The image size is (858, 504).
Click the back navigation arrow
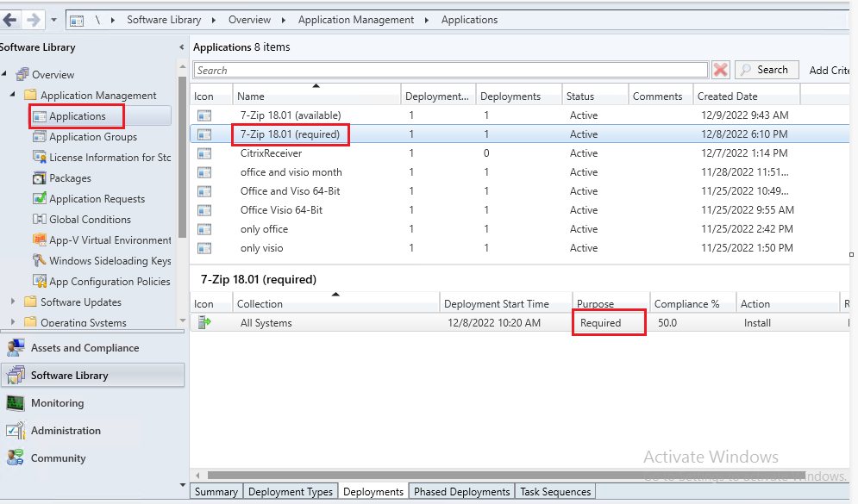9,19
